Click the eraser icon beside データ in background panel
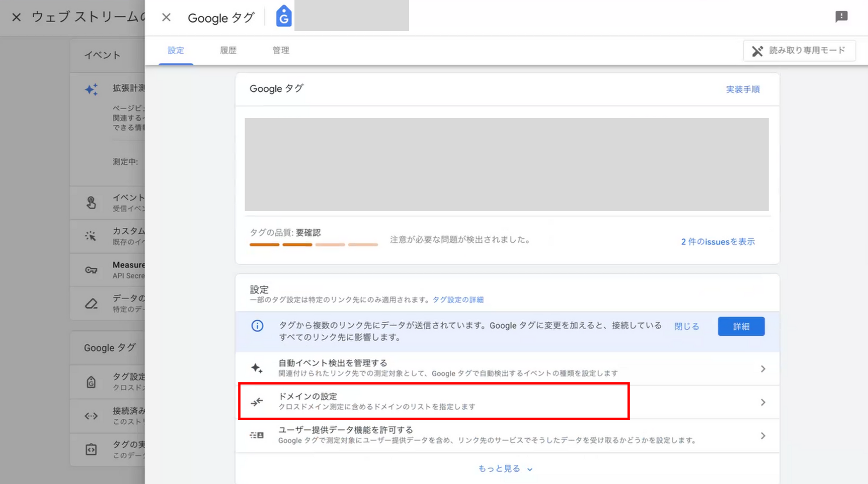The image size is (868, 484). 91,303
